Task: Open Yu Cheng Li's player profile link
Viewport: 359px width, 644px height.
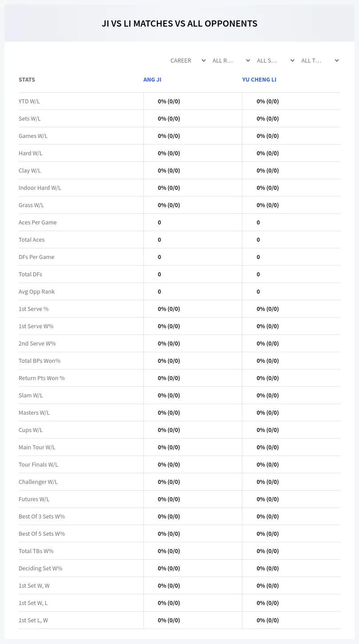Action: coord(259,80)
